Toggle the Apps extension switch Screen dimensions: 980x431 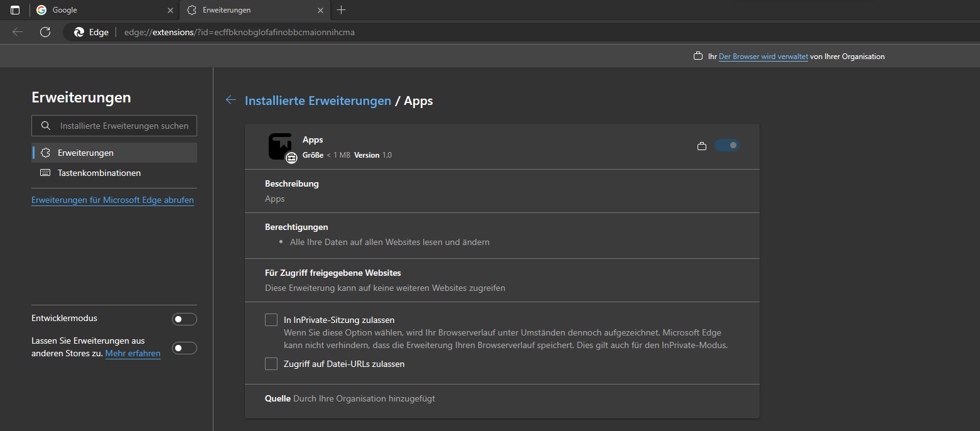point(726,146)
